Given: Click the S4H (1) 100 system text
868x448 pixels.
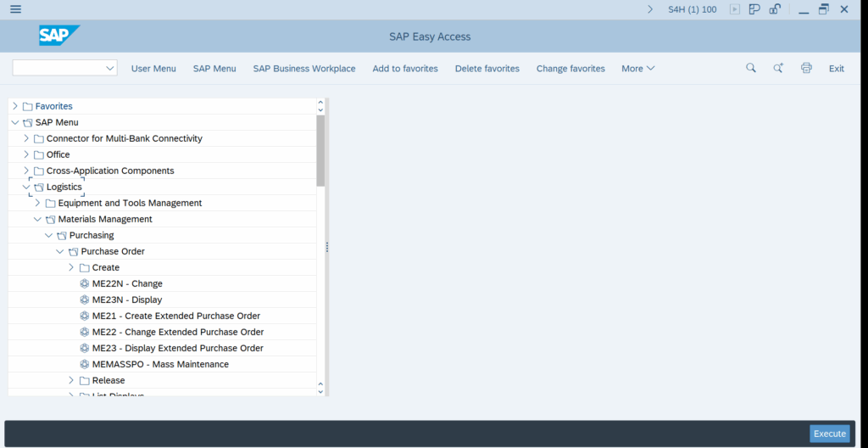Looking at the screenshot, I should [692, 9].
